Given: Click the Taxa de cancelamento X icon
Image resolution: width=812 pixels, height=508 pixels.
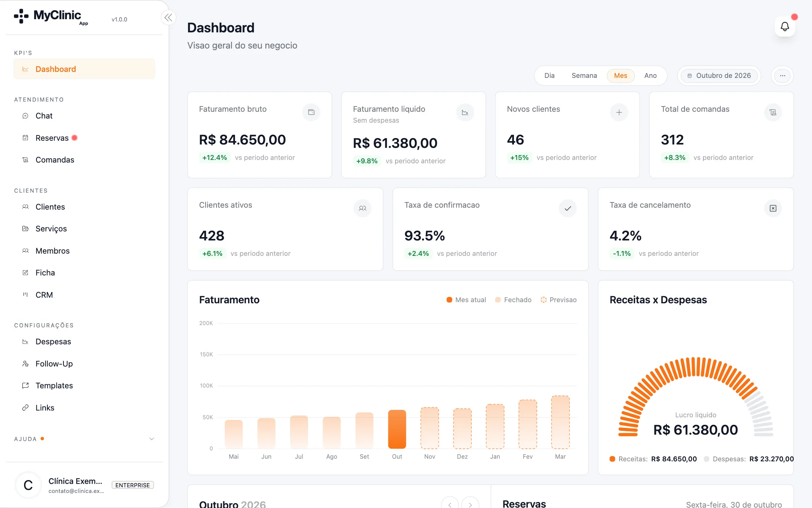Looking at the screenshot, I should click(773, 208).
